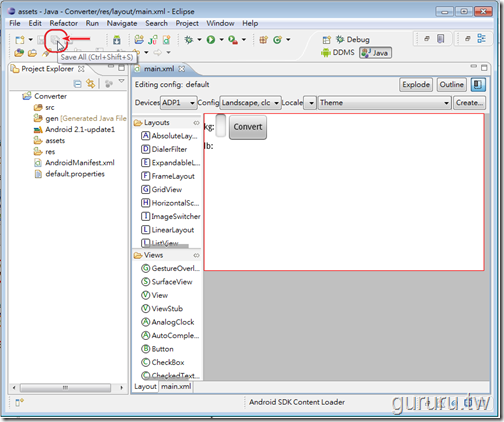Open the File menu

pos(15,23)
